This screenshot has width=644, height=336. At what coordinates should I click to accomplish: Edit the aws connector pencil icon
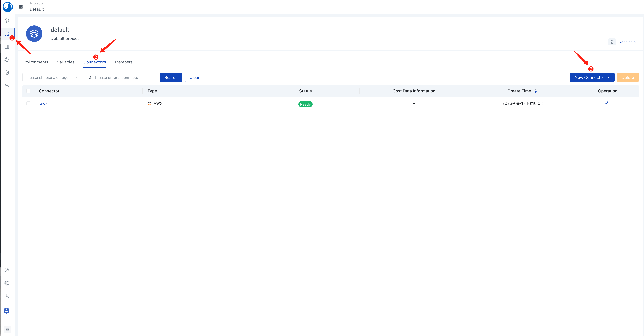pyautogui.click(x=607, y=103)
